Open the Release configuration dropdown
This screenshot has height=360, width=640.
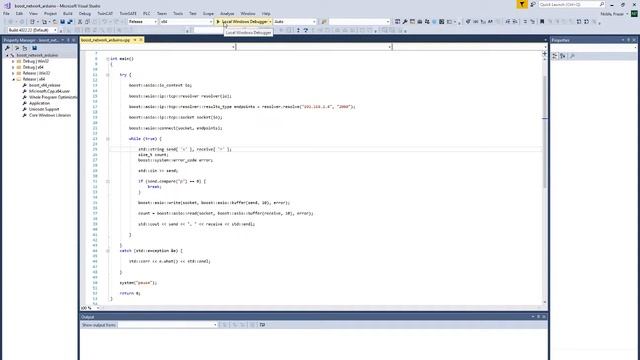(x=142, y=22)
